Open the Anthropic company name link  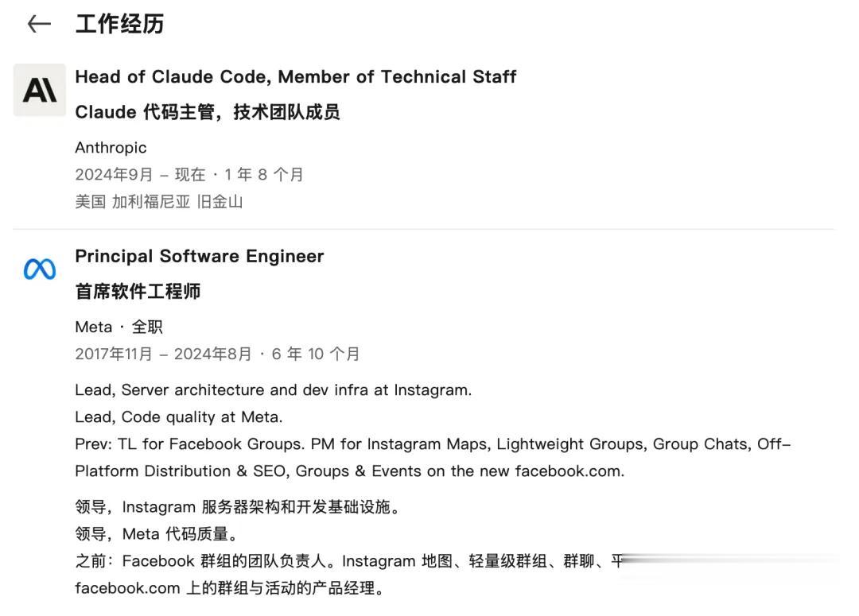111,148
